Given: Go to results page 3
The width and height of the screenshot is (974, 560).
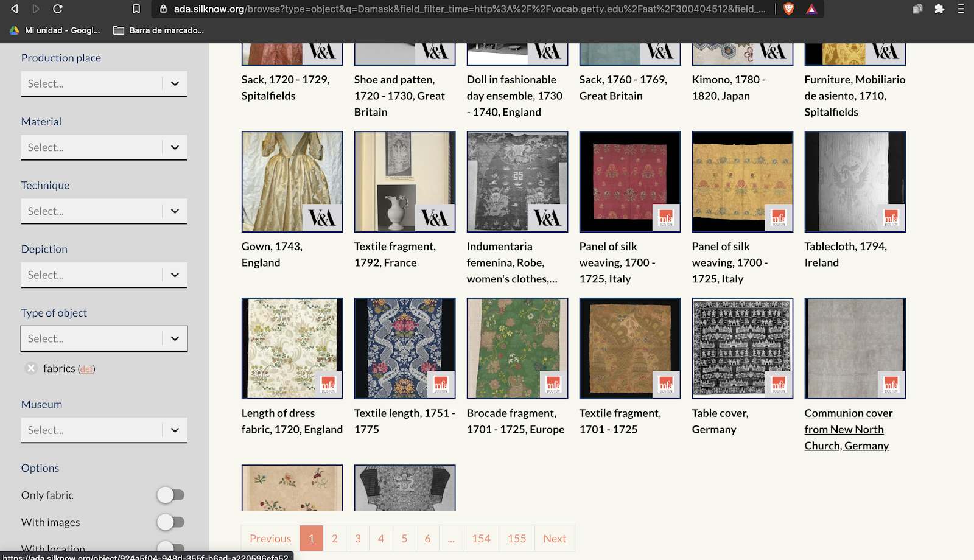Looking at the screenshot, I should point(358,539).
